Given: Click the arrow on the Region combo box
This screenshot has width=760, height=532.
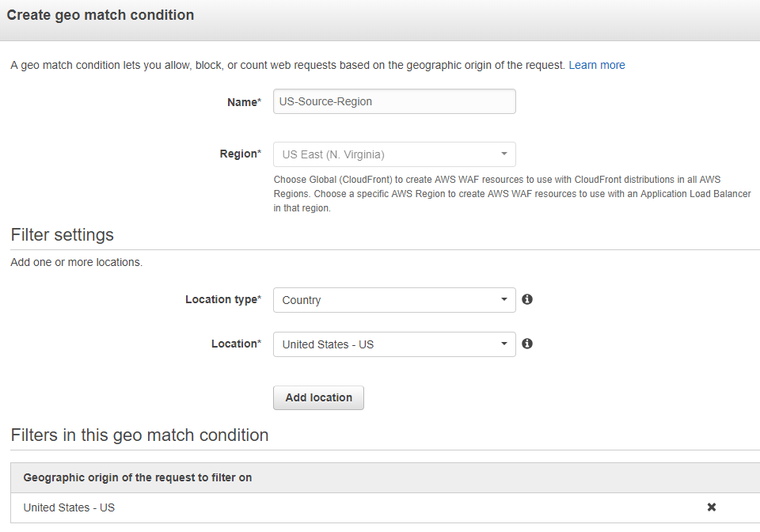Looking at the screenshot, I should [x=504, y=154].
